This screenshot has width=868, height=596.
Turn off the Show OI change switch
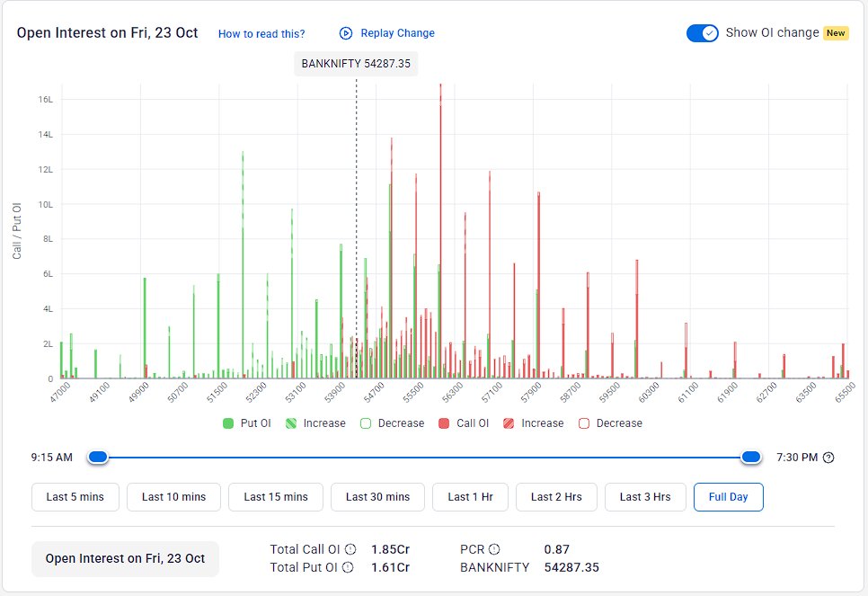click(703, 33)
